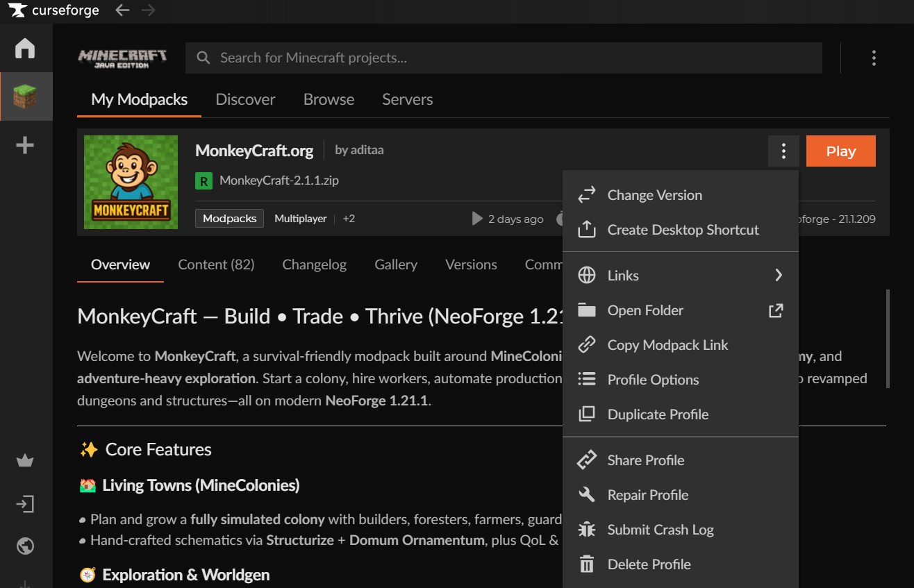Open the Versions tab of the modpack

click(471, 264)
